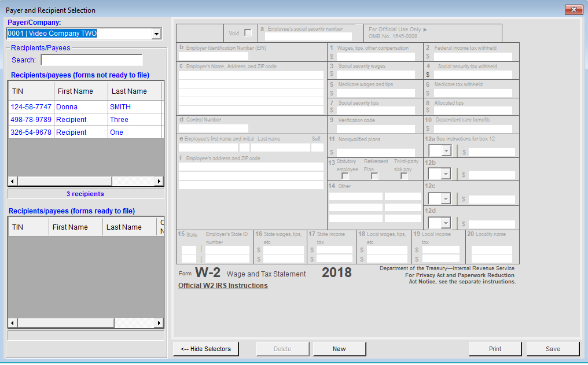Select recipient Donna SMITH

pyautogui.click(x=81, y=106)
